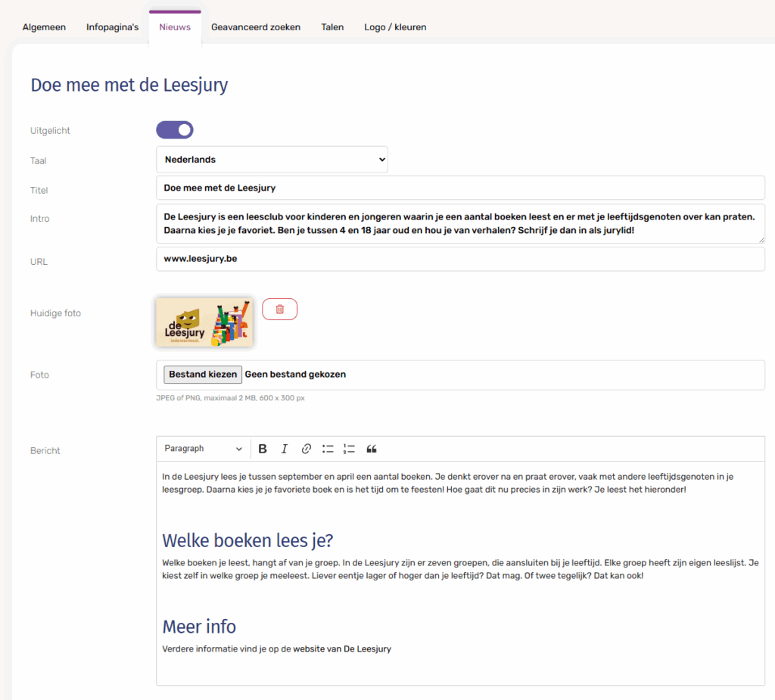
Task: Select the Logo / kleuren tab
Action: point(395,27)
